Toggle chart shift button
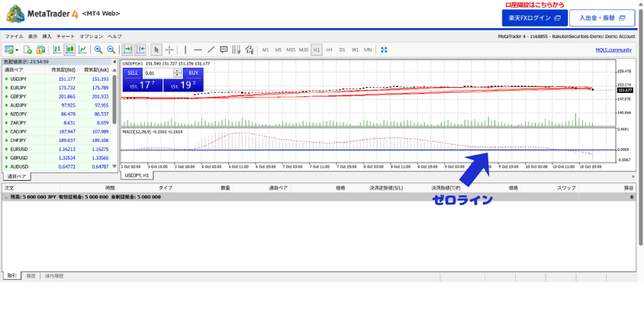The height and width of the screenshot is (322, 644). pos(140,50)
